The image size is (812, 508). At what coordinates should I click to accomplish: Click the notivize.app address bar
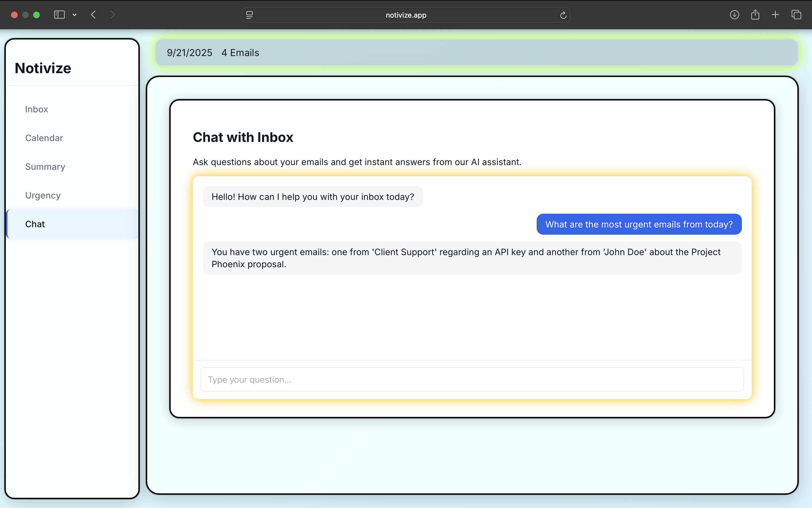[406, 15]
